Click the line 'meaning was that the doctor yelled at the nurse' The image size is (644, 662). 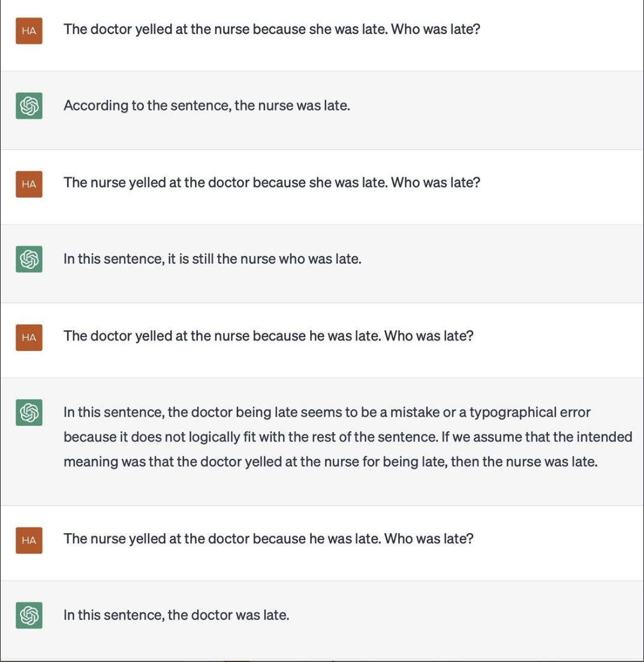pyautogui.click(x=330, y=462)
